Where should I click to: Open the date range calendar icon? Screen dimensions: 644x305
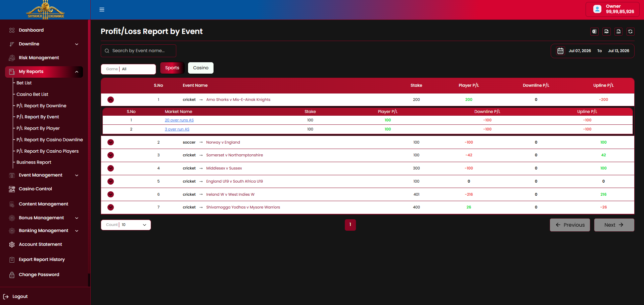click(x=560, y=51)
